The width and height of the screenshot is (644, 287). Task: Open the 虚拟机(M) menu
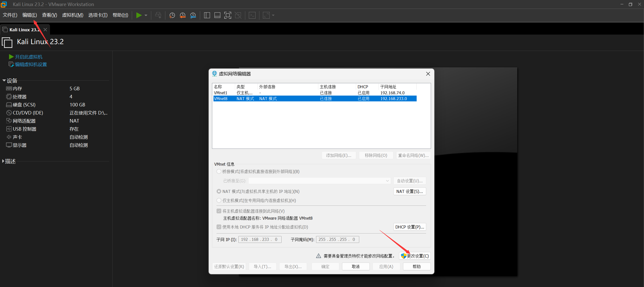(73, 15)
